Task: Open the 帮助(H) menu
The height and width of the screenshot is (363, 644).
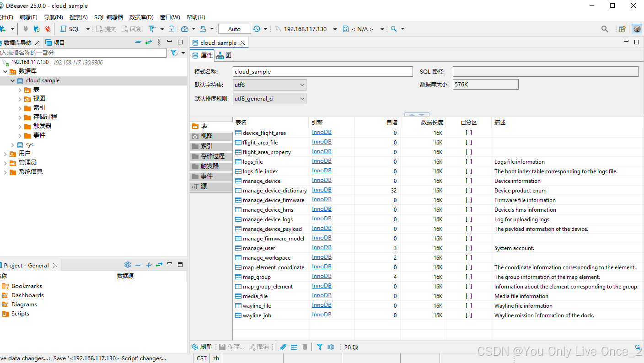Action: [x=196, y=17]
